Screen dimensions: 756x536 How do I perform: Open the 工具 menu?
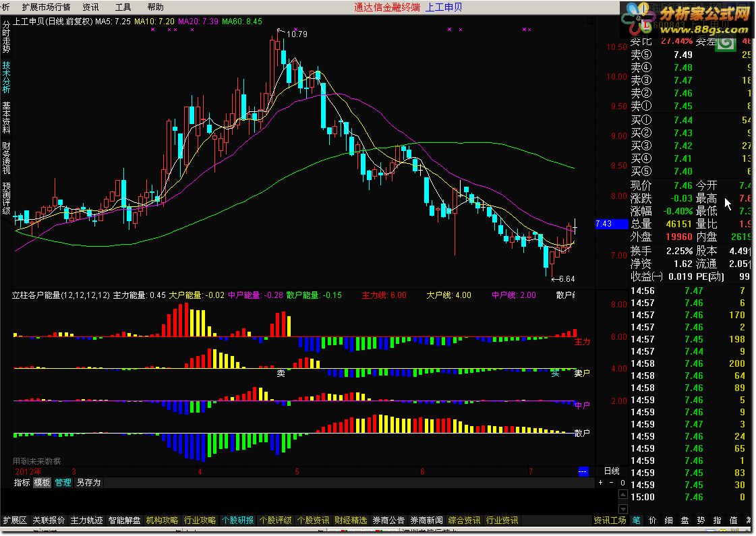(123, 7)
